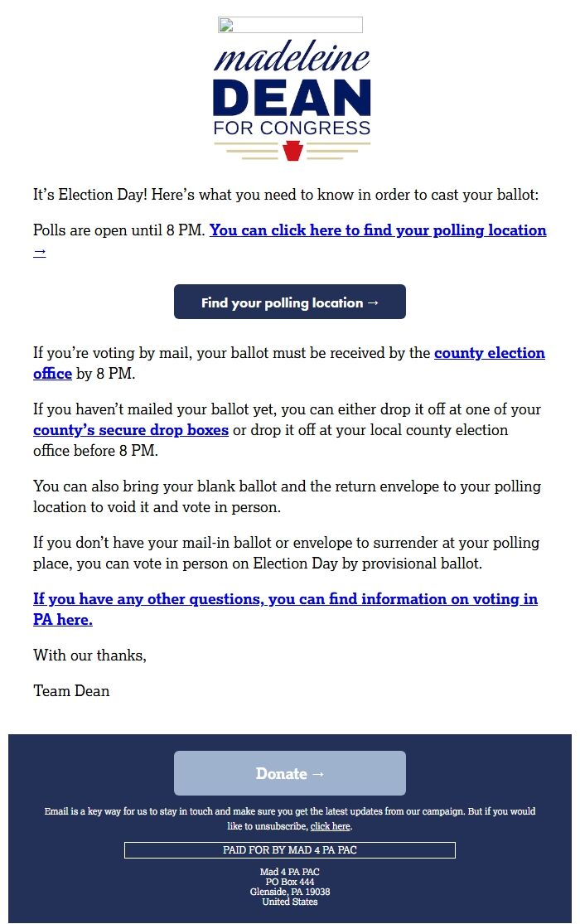
Task: Click the bold "DEAN" wordmark
Action: [289, 98]
